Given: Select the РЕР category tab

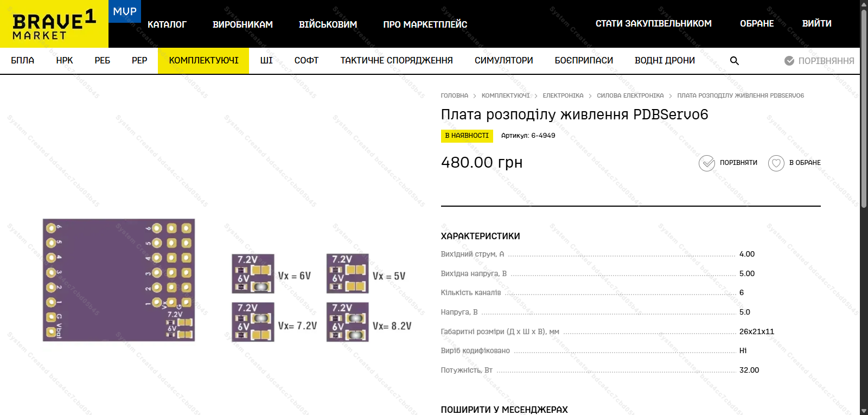Looking at the screenshot, I should [139, 60].
